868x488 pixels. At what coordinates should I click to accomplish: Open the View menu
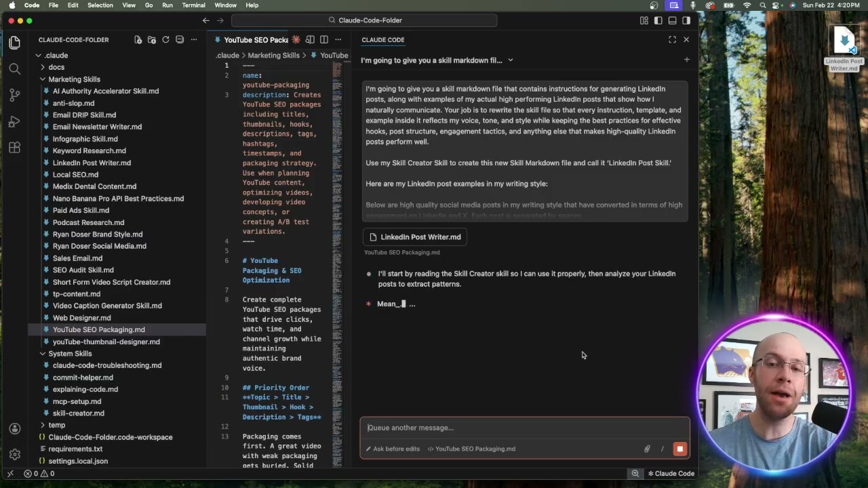(x=129, y=5)
